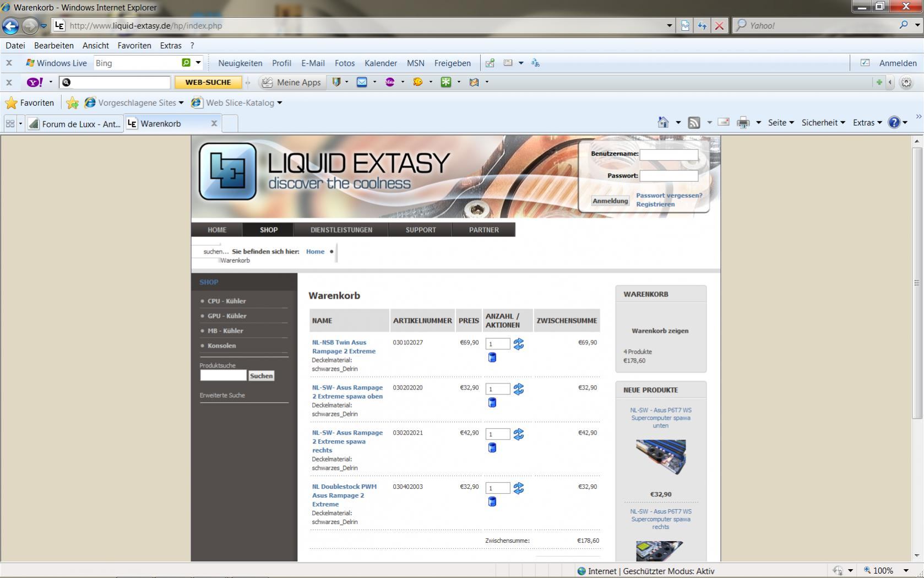Click the Compatibility View icon in address bar
Screen dimensions: 924x578
[x=685, y=25]
